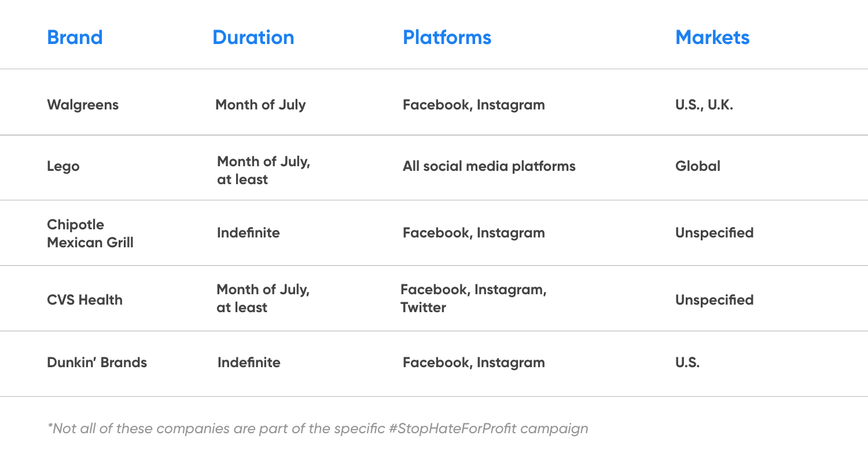The width and height of the screenshot is (868, 461).
Task: Click the Walgreens brand name
Action: pos(83,105)
